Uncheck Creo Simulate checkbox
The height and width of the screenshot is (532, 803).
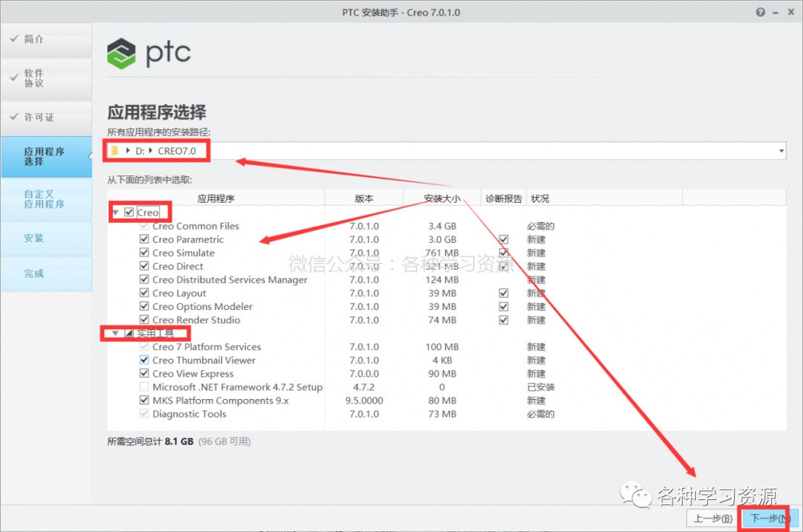[x=144, y=252]
